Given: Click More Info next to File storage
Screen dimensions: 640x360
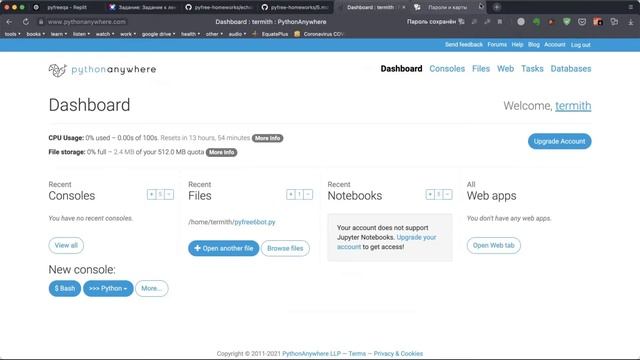Looking at the screenshot, I should pyautogui.click(x=222, y=152).
